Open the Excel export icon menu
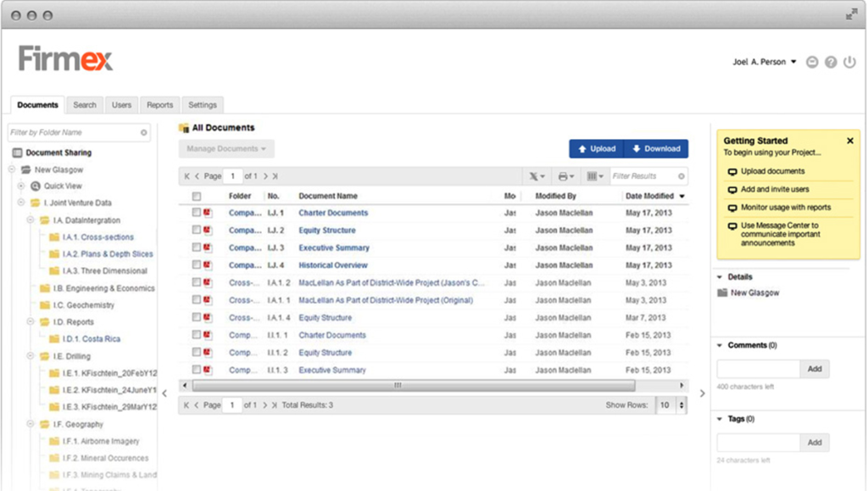This screenshot has height=491, width=868. pos(537,176)
